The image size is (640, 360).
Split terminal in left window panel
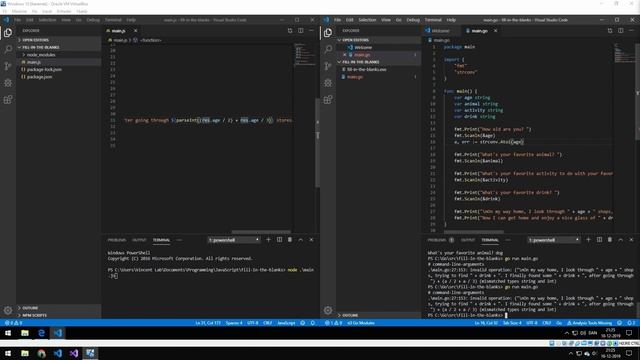click(279, 240)
